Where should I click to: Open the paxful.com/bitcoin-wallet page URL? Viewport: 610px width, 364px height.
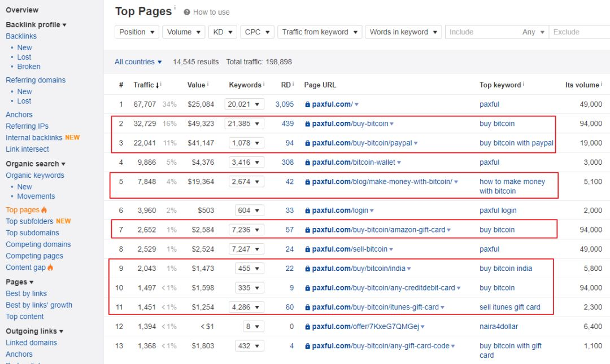click(x=354, y=162)
